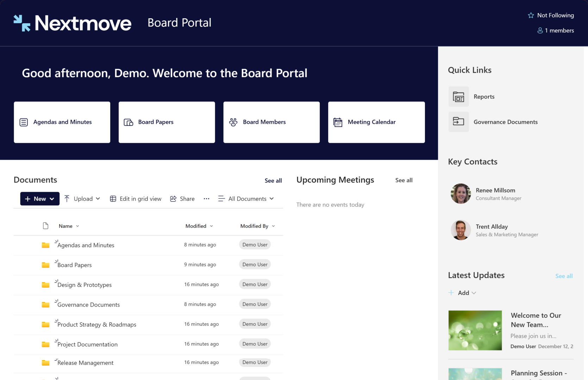Click the Product Strategy & Roadmaps folder icon
Screen dimensions: 588x380
pos(45,324)
